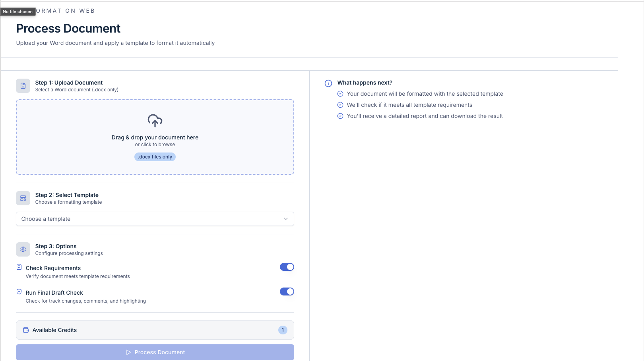Click the credits count badge showing 1
The image size is (644, 361).
[283, 330]
